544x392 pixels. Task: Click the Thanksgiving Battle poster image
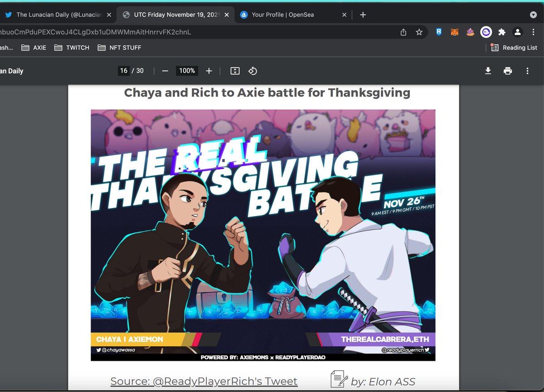point(263,235)
